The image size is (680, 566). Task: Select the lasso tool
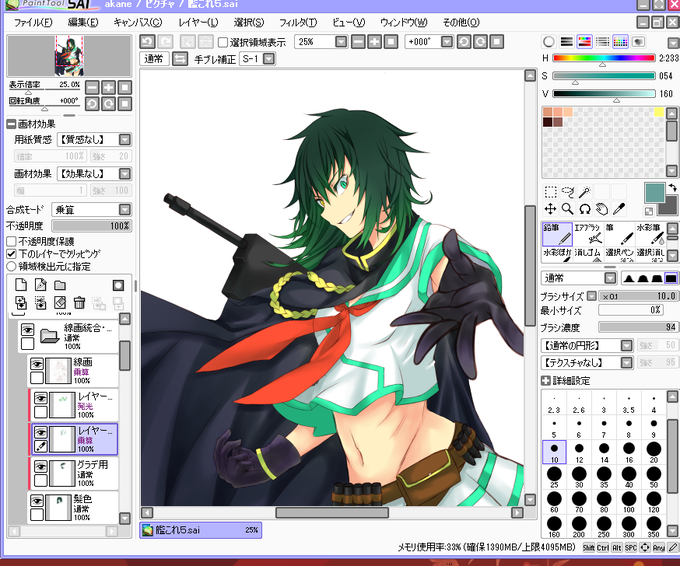567,192
